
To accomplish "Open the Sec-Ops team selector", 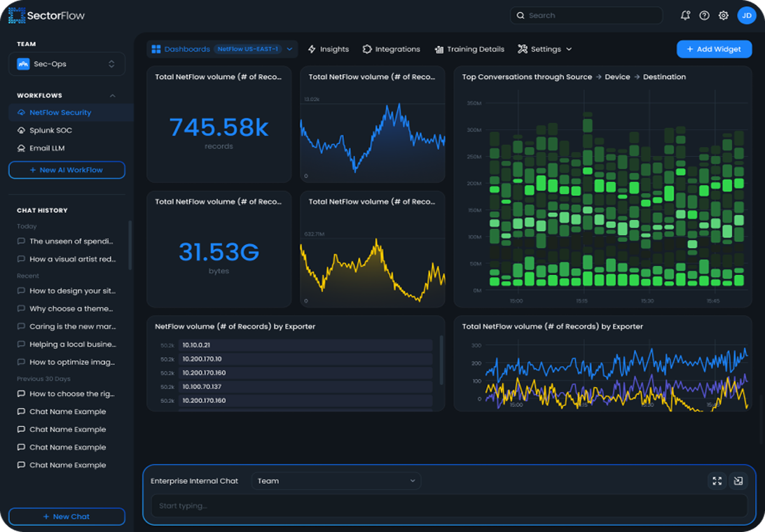I will pyautogui.click(x=67, y=64).
